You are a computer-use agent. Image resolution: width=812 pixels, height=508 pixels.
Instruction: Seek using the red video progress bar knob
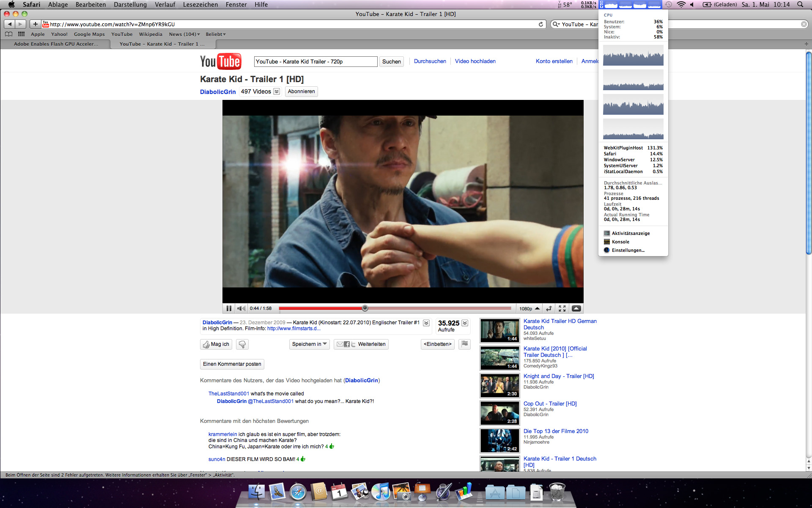365,308
